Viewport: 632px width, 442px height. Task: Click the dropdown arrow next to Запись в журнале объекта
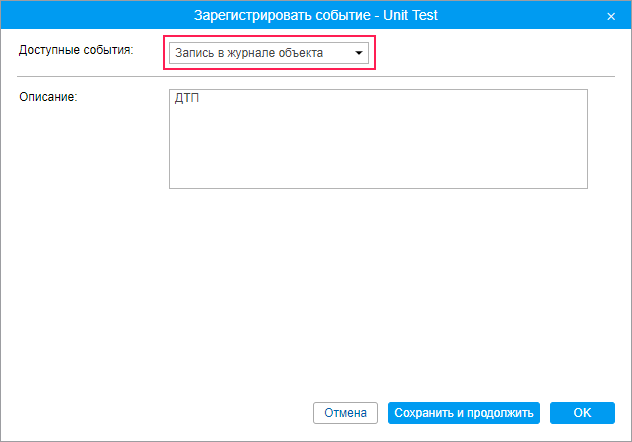(358, 53)
